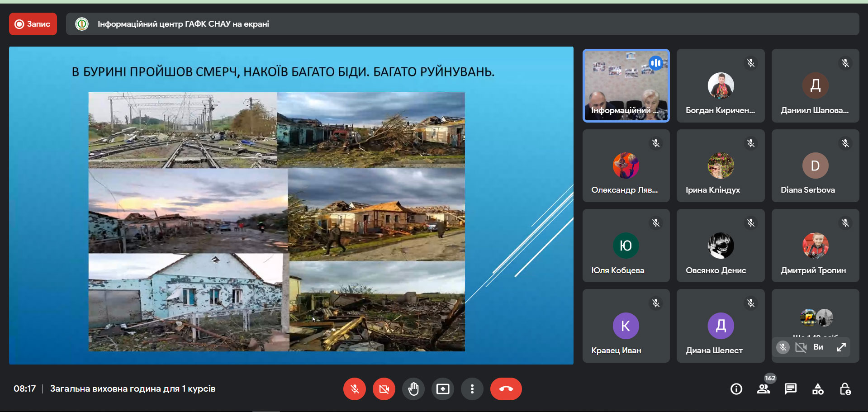Image resolution: width=868 pixels, height=412 pixels.
Task: Click the muted mic icon on Кравец Иван tile
Action: pyautogui.click(x=656, y=303)
